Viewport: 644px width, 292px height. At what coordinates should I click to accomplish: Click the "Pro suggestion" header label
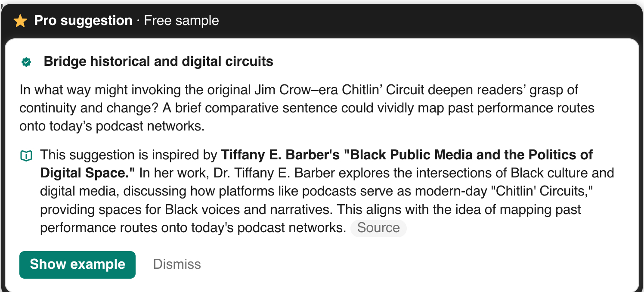83,21
